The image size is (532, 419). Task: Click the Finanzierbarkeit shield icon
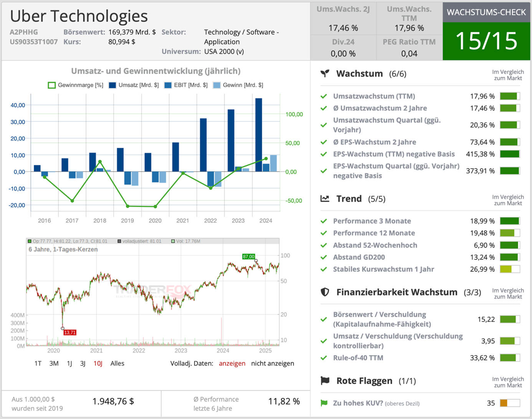coord(325,292)
